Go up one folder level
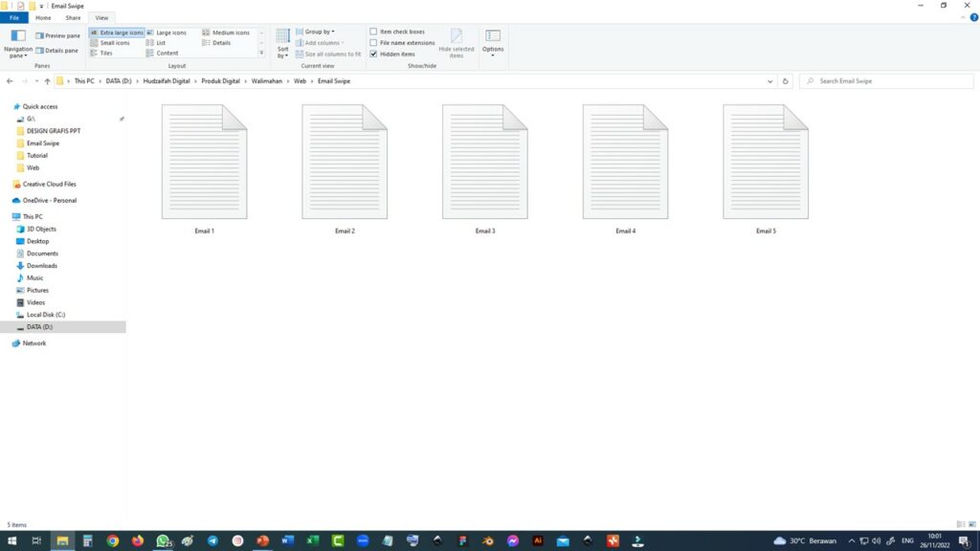This screenshot has height=551, width=980. [47, 81]
